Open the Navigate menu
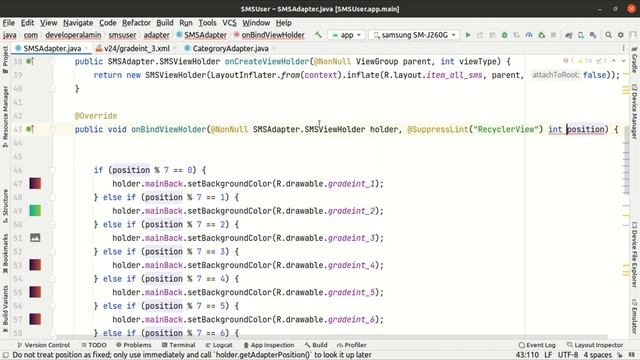Viewport: 640px width, 360px height. [x=78, y=23]
